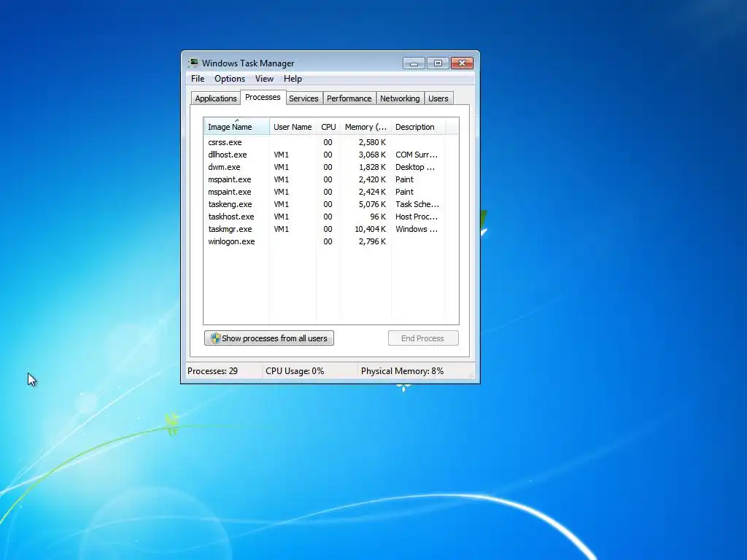This screenshot has width=747, height=560.
Task: Click Processes: 29 in status bar
Action: [x=212, y=371]
